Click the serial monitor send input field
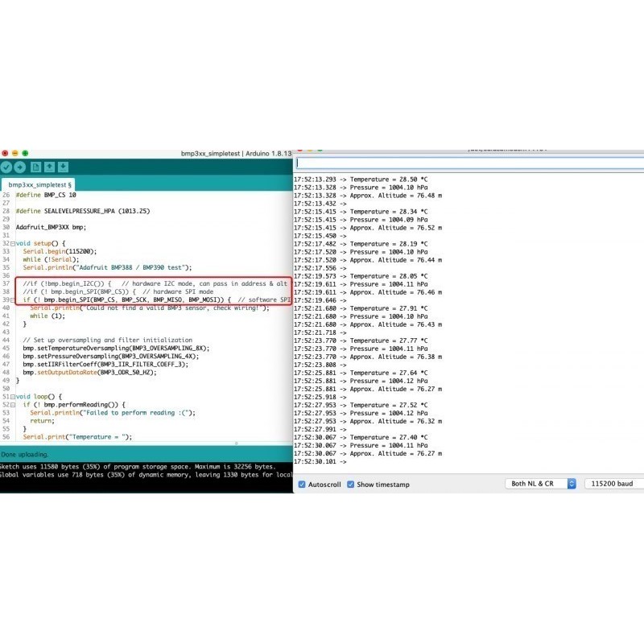Screen dimensions: 644x644 click(467, 163)
